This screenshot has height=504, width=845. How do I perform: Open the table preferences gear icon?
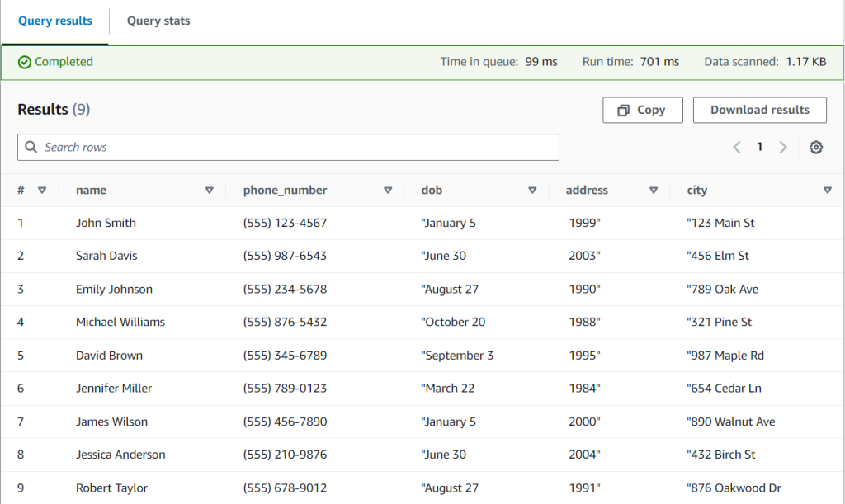tap(816, 147)
